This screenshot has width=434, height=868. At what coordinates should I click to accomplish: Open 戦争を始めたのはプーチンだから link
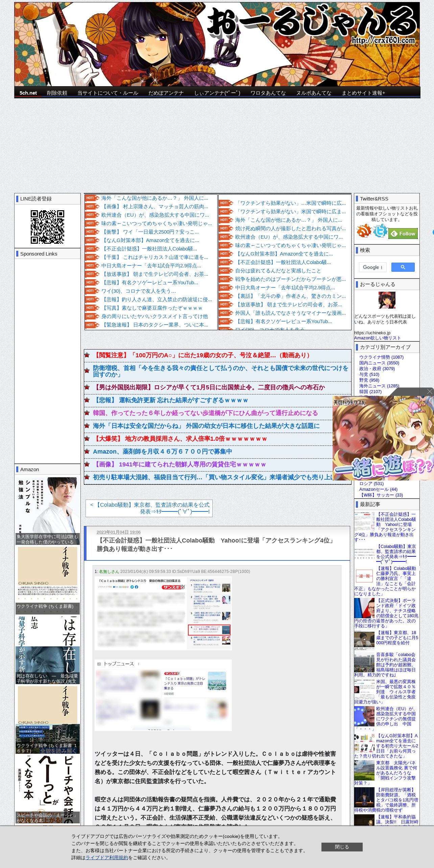point(290,279)
